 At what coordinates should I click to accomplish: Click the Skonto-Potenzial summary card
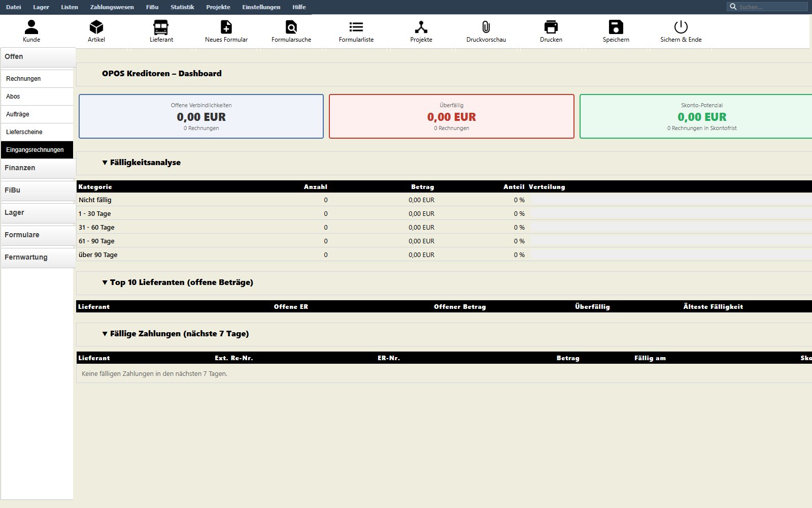(696, 116)
